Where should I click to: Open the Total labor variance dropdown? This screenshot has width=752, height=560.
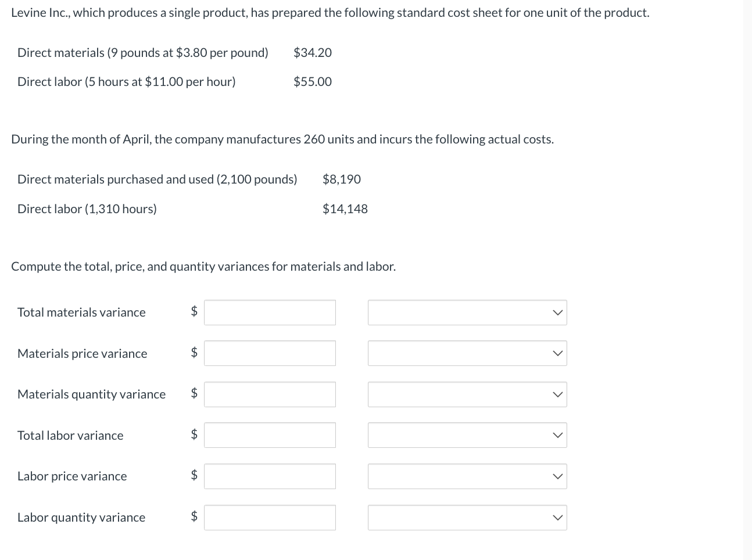click(x=467, y=435)
